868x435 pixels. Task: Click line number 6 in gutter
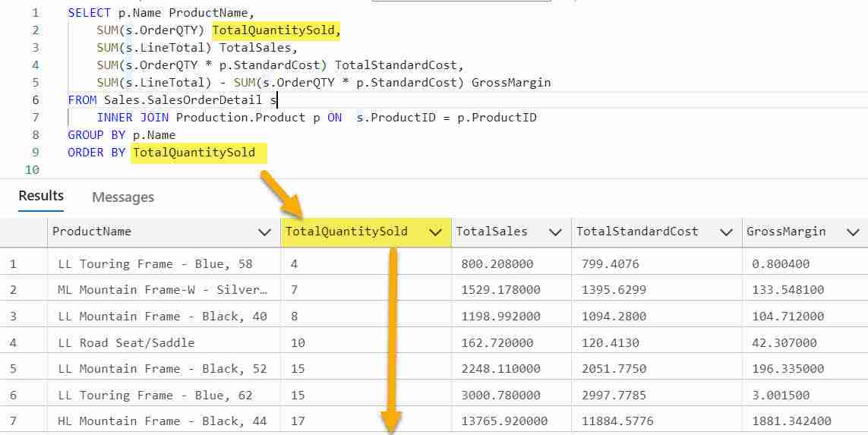[x=36, y=100]
